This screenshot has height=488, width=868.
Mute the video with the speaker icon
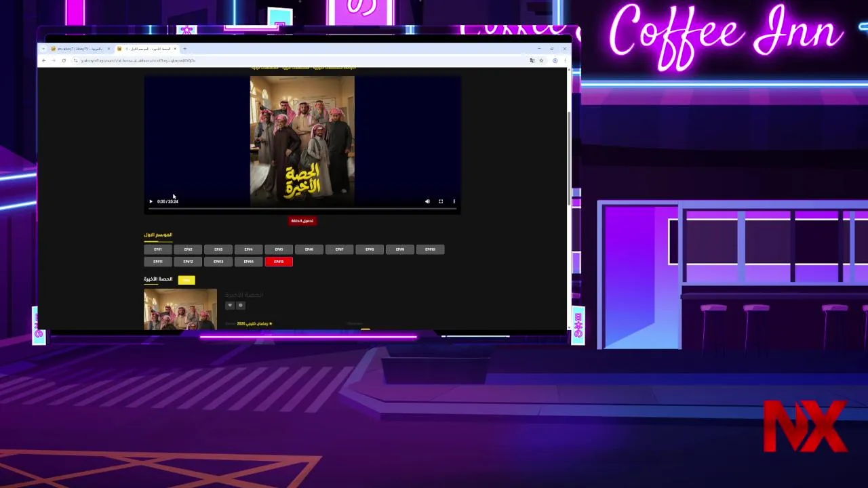click(427, 201)
